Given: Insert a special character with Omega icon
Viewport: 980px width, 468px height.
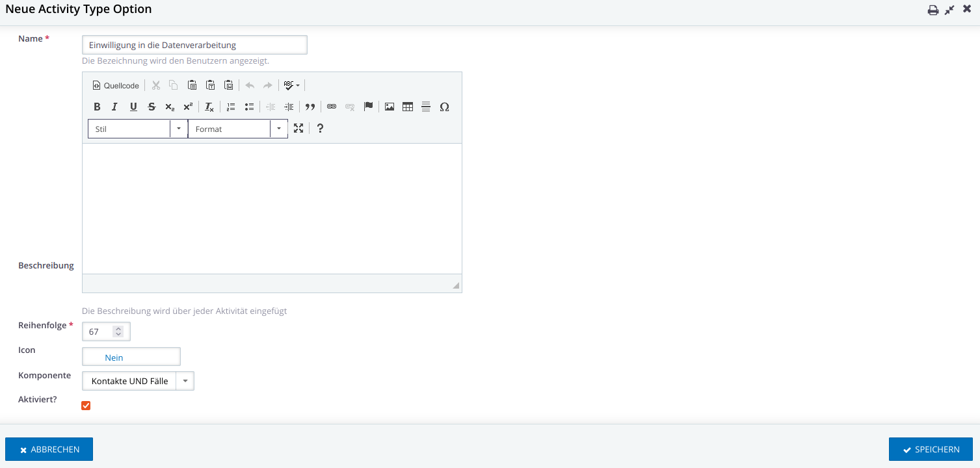Looking at the screenshot, I should click(444, 107).
